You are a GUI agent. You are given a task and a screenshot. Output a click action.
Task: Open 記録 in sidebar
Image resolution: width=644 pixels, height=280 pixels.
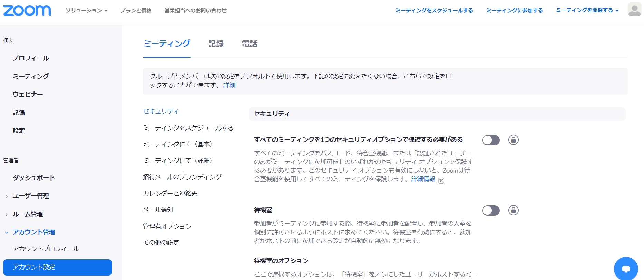19,113
